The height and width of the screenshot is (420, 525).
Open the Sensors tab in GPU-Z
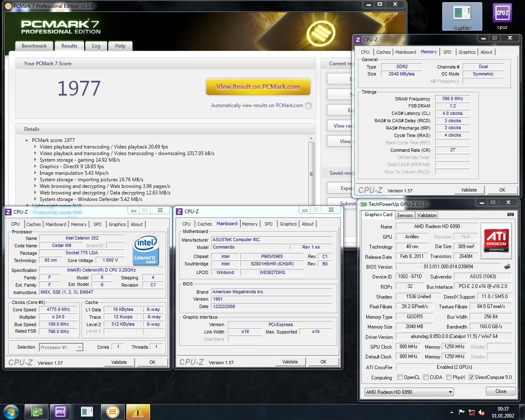(404, 215)
